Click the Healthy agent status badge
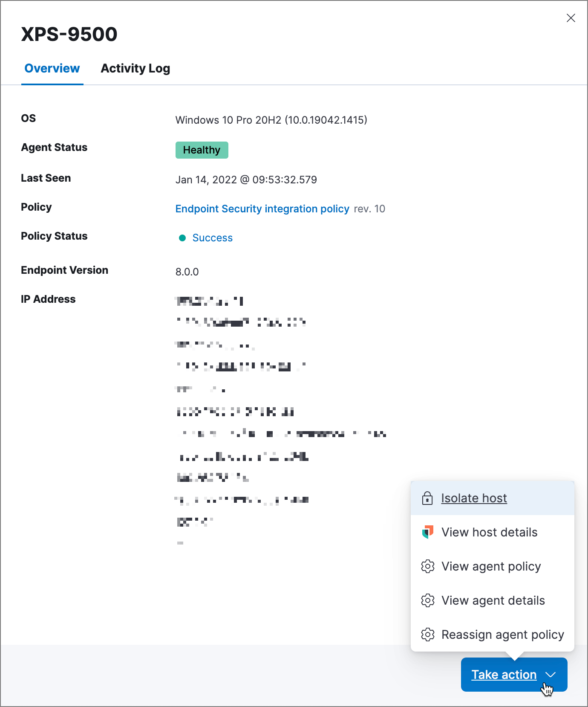588x707 pixels. [202, 150]
